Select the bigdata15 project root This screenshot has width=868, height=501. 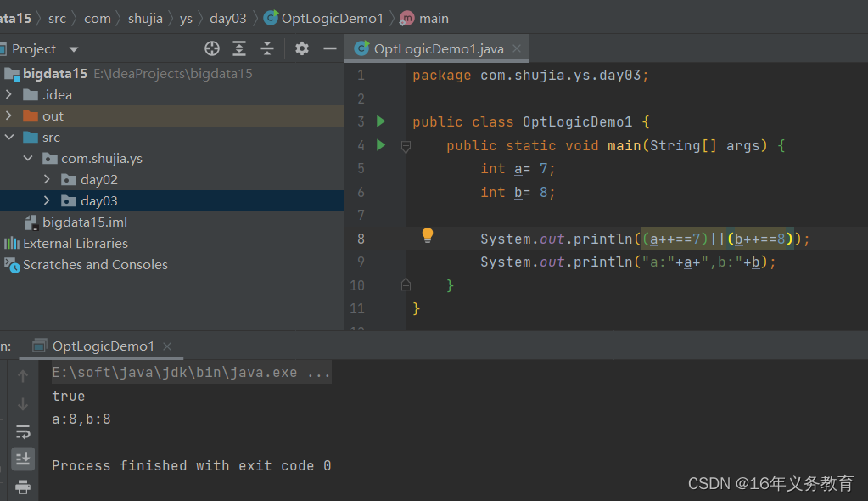tap(171, 74)
